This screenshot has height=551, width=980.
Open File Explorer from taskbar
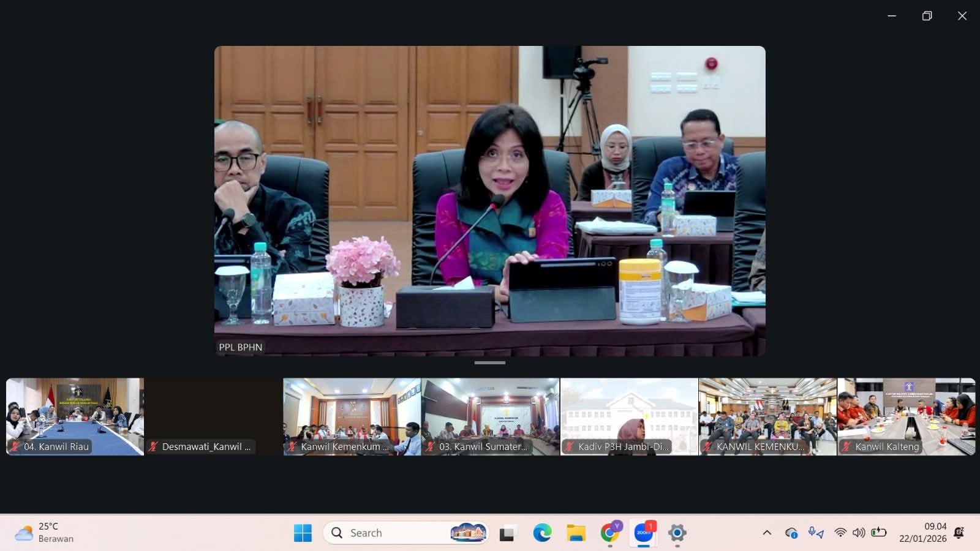pos(576,533)
